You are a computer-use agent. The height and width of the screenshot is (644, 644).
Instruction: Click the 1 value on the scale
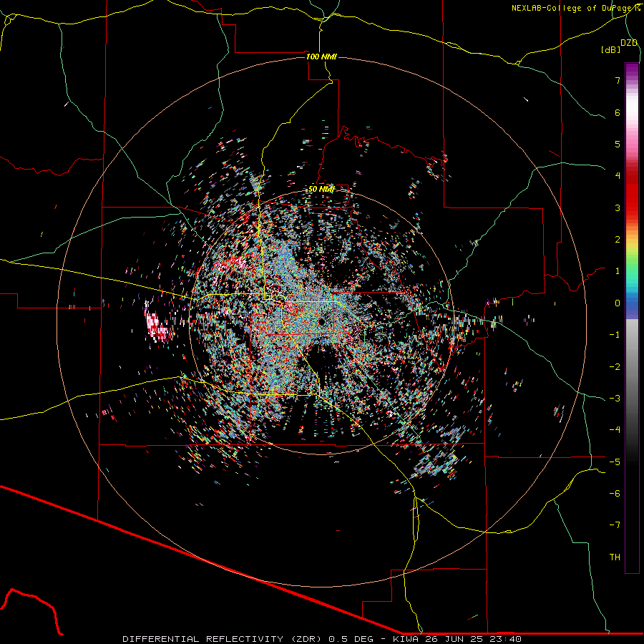tap(618, 271)
